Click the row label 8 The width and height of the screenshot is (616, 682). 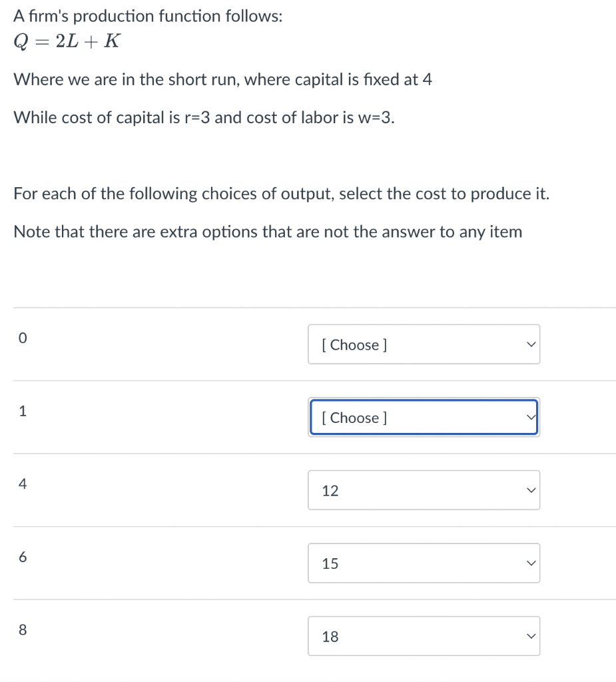(22, 630)
